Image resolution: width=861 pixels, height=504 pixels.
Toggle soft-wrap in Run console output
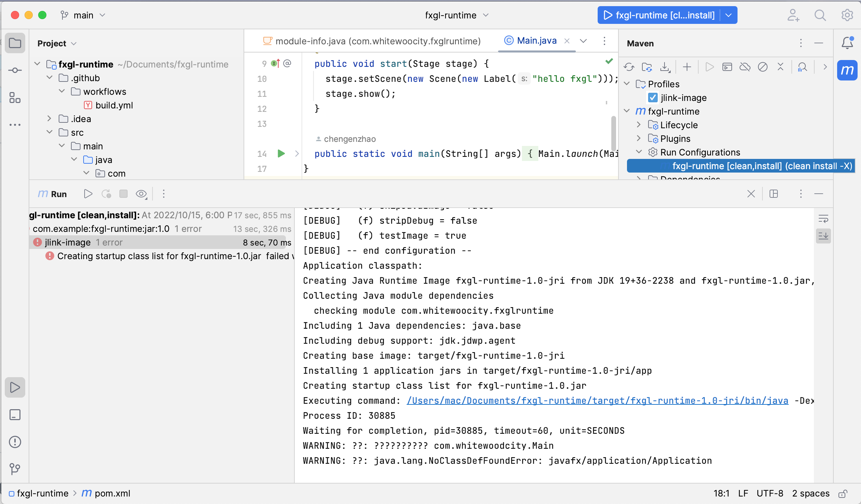(824, 219)
